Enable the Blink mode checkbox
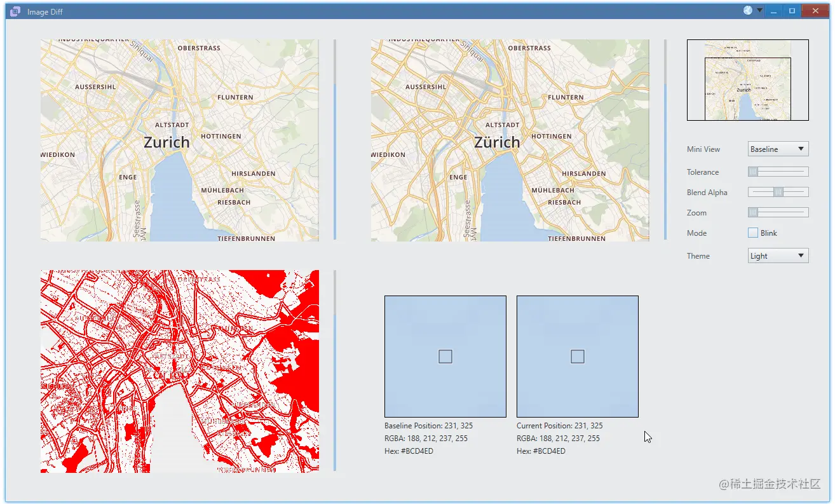 tap(753, 233)
